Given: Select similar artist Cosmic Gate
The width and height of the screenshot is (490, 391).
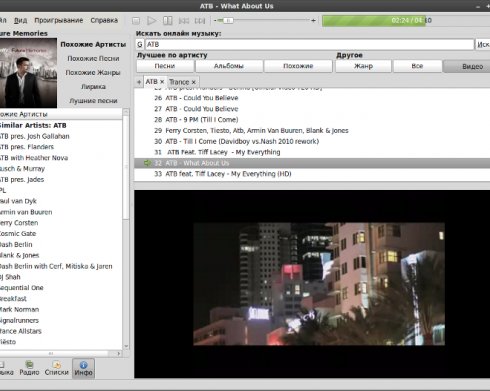Looking at the screenshot, I should tap(18, 234).
